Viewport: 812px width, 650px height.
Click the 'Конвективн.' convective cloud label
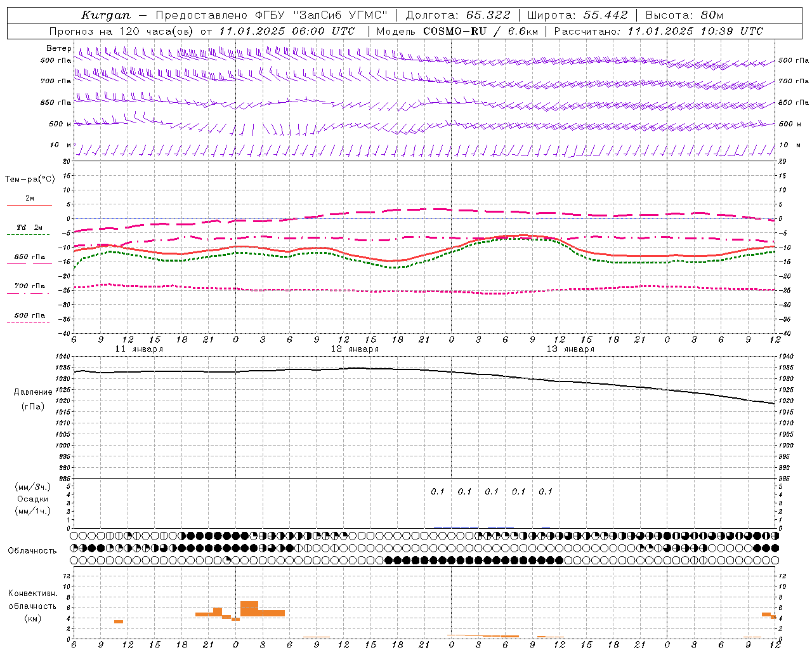click(32, 594)
